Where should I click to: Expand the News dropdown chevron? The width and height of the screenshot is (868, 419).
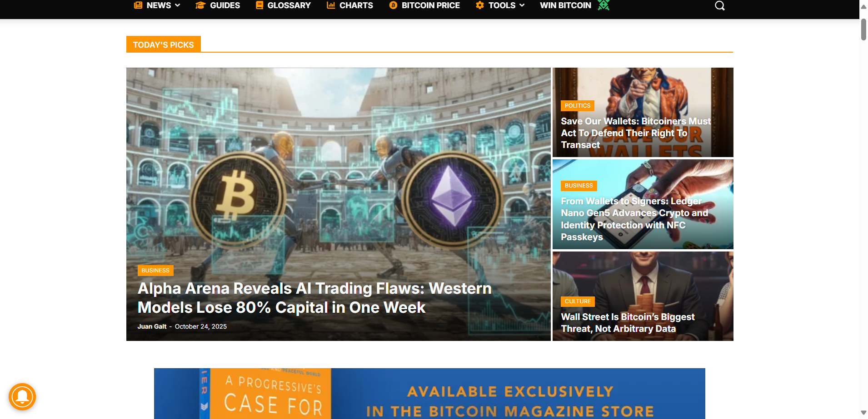tap(178, 5)
